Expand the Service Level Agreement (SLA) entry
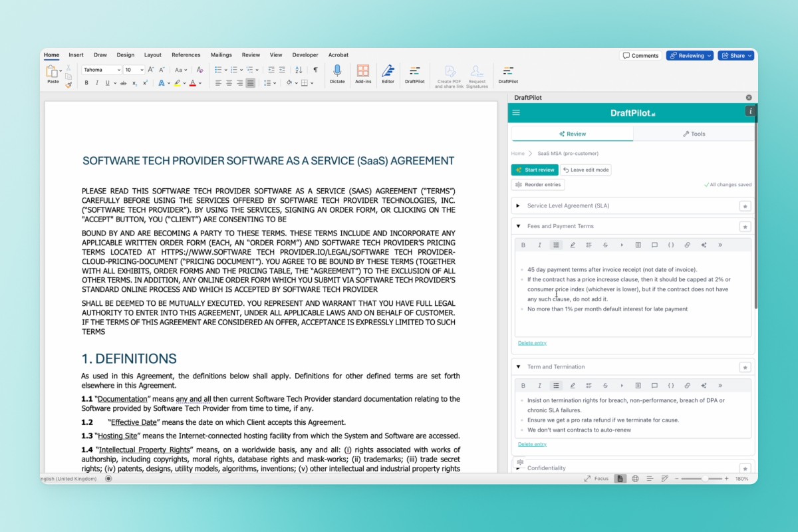Image resolution: width=798 pixels, height=532 pixels. [518, 205]
